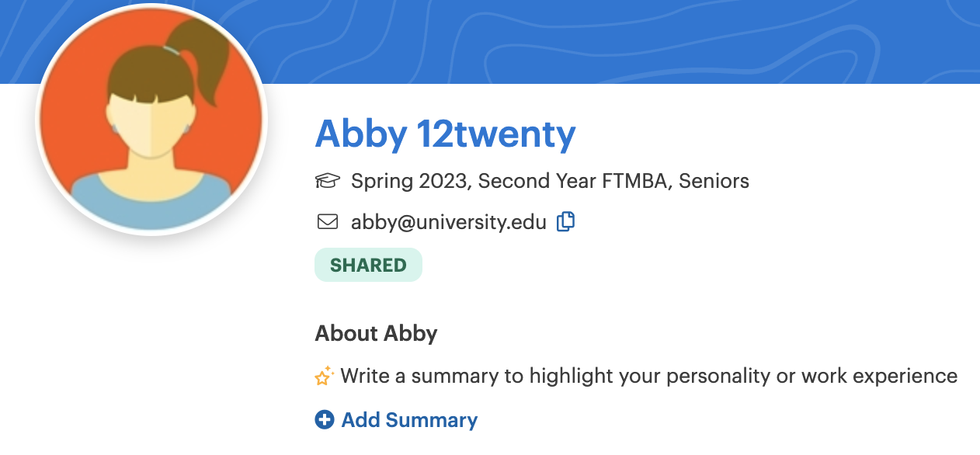Click the Add Summary link

pyautogui.click(x=396, y=420)
